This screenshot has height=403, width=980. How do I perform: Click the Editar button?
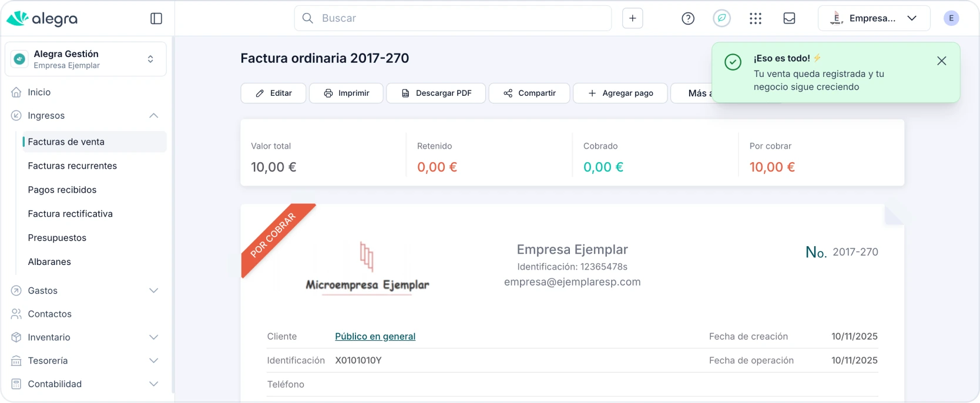point(273,93)
